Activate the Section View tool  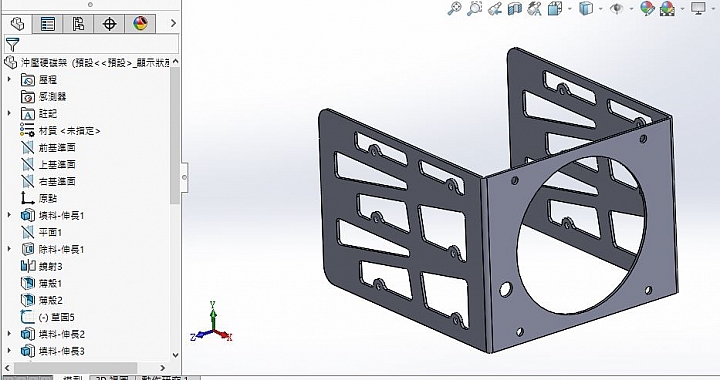click(x=515, y=8)
